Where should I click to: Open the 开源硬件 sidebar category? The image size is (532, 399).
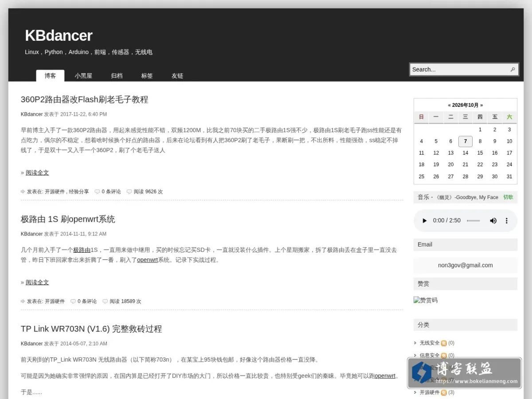(430, 393)
